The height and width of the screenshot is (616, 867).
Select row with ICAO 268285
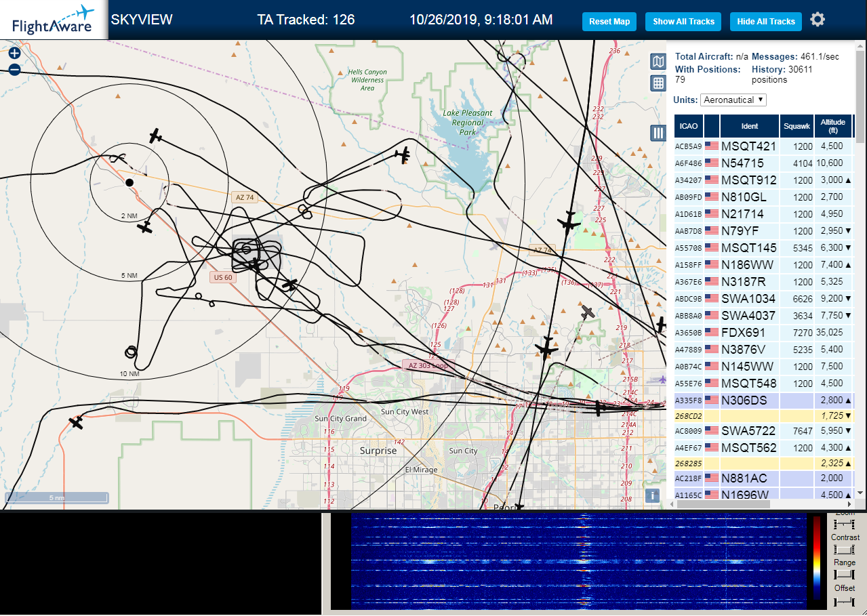[x=763, y=463]
